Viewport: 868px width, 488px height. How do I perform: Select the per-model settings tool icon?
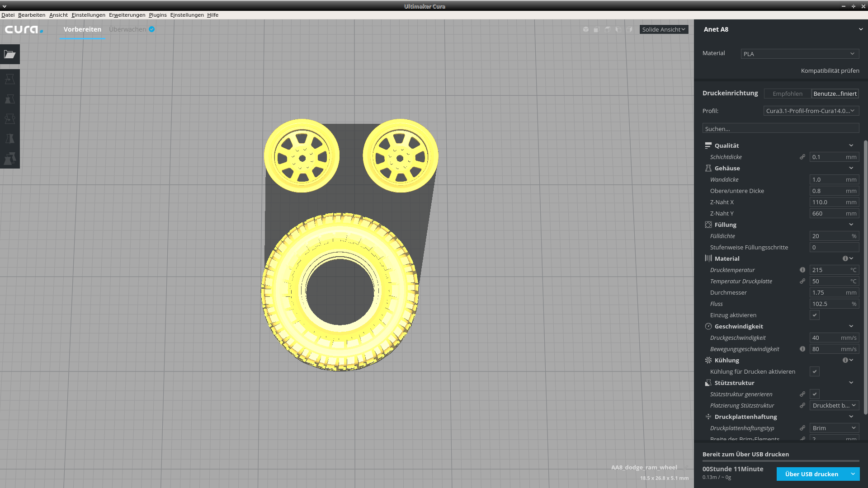(9, 159)
